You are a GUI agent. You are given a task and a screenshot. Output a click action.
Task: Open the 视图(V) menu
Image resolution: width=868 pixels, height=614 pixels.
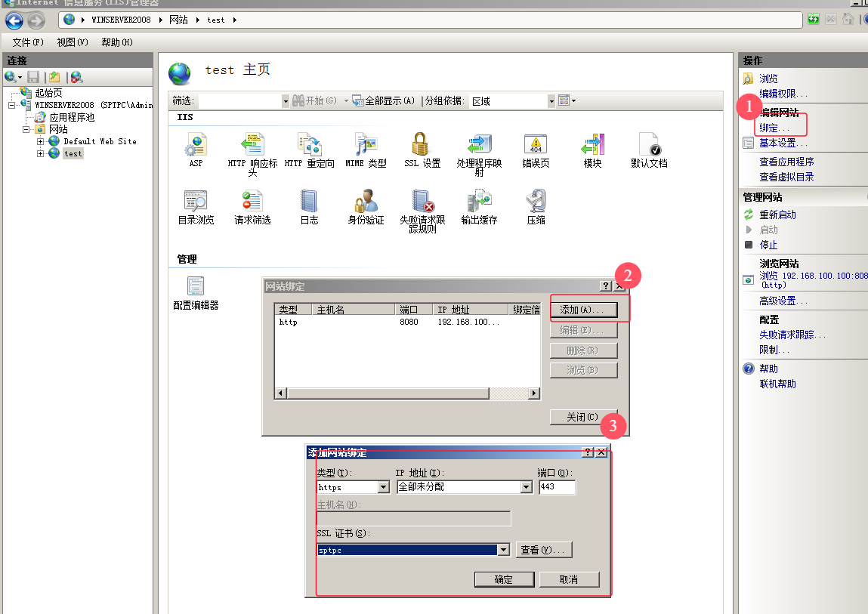71,42
